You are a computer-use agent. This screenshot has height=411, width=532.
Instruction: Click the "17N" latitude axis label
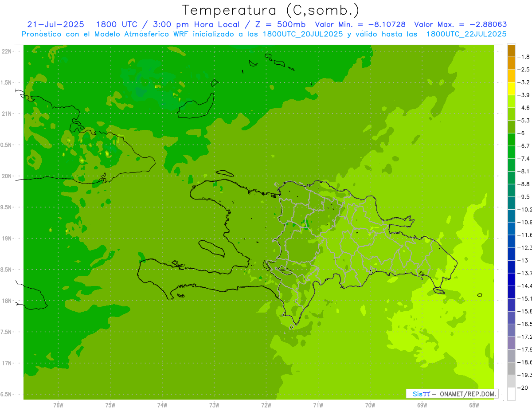click(x=7, y=363)
